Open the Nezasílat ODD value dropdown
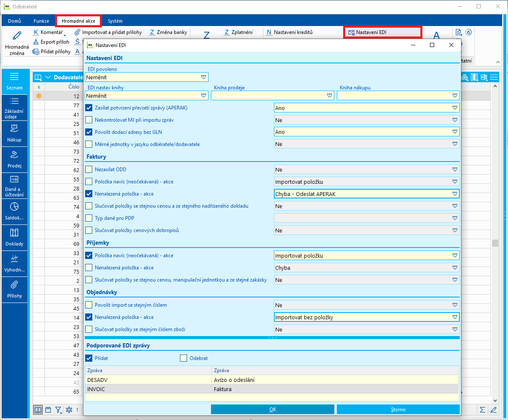Viewport: 508px width, 420px height. (x=455, y=170)
